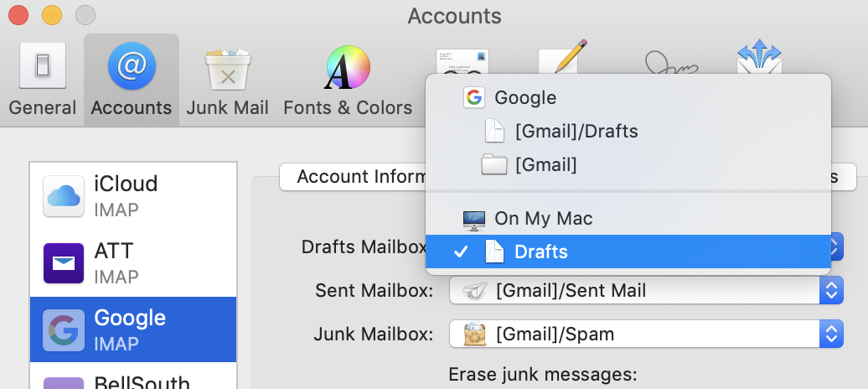Select the rightmost partially hidden settings tab

pyautogui.click(x=843, y=177)
